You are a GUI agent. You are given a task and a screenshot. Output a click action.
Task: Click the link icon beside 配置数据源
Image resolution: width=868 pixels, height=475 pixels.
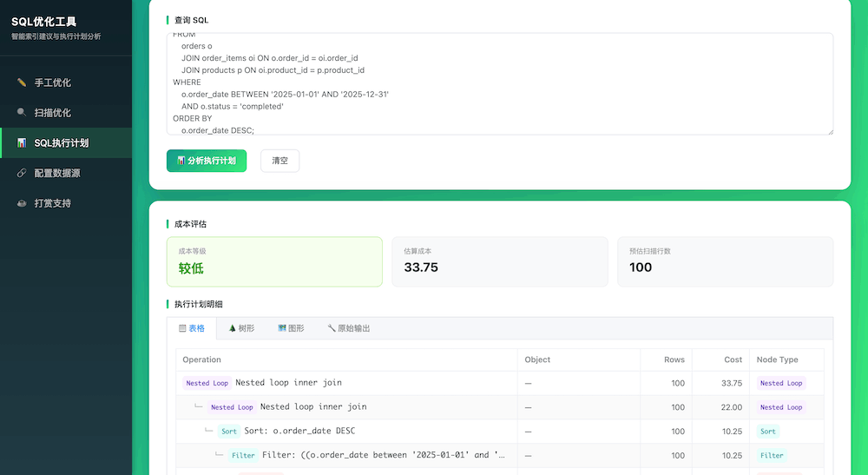click(22, 173)
